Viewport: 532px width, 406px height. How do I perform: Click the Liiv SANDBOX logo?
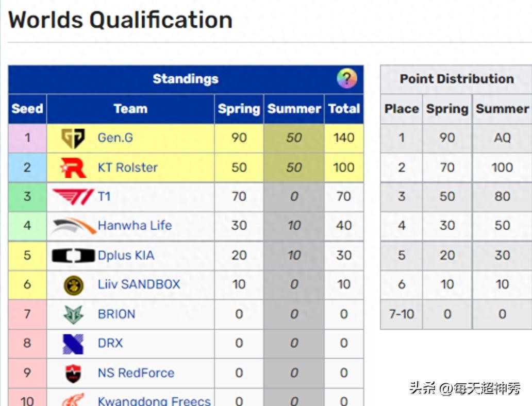(74, 284)
